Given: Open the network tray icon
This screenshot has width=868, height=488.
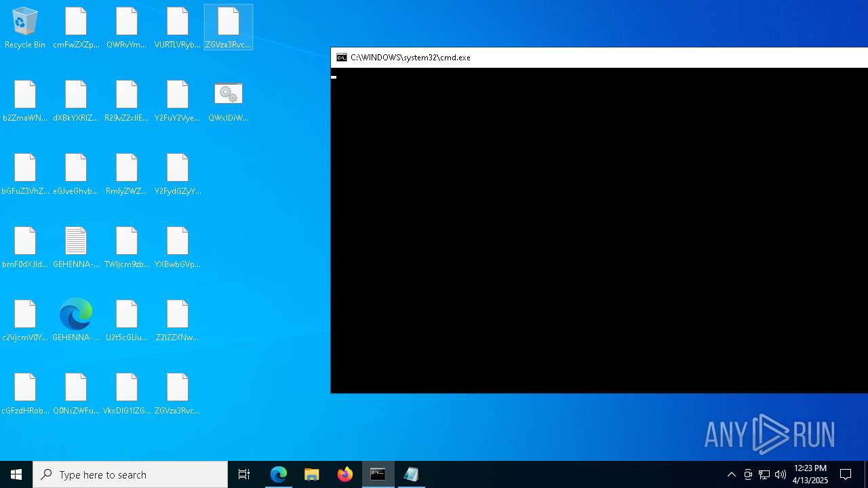Looking at the screenshot, I should point(764,474).
